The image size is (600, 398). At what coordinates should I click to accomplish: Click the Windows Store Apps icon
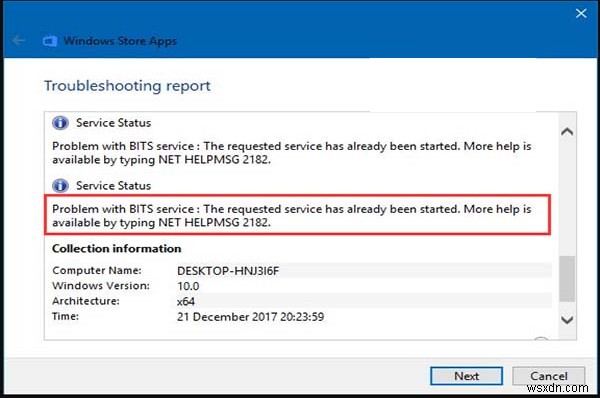click(50, 41)
